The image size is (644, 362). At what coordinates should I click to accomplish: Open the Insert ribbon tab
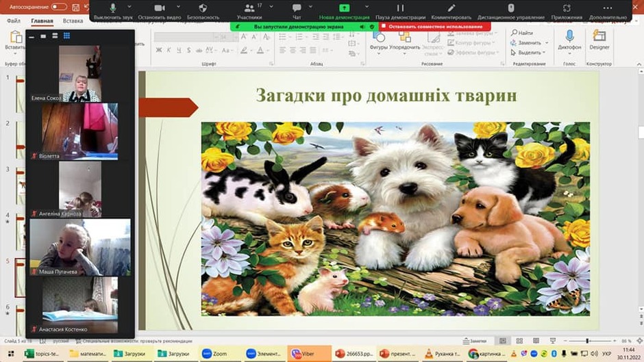coord(73,21)
